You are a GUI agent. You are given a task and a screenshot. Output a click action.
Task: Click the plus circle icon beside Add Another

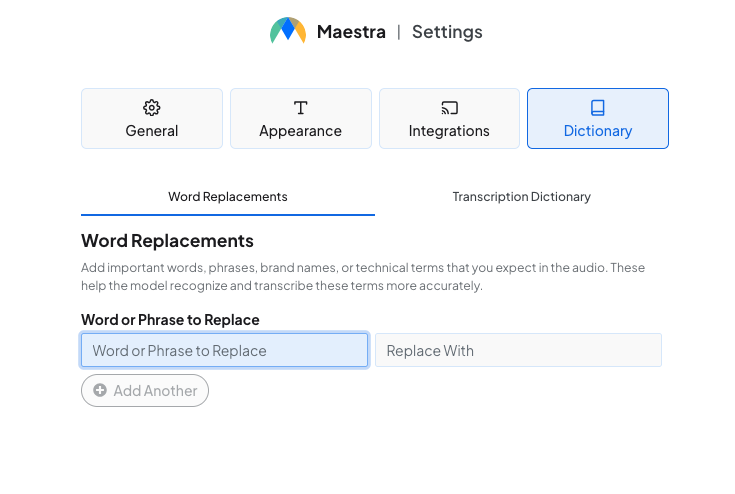point(100,391)
